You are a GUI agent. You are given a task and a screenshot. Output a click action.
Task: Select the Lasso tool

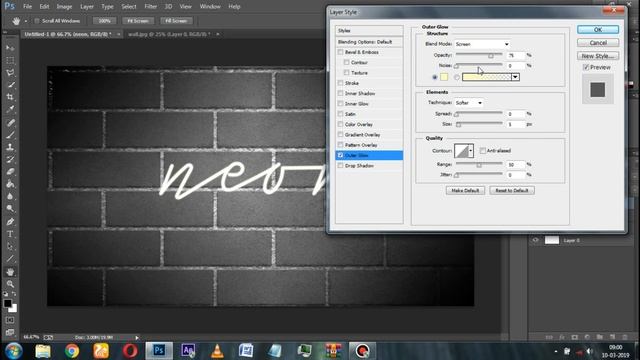click(x=10, y=73)
